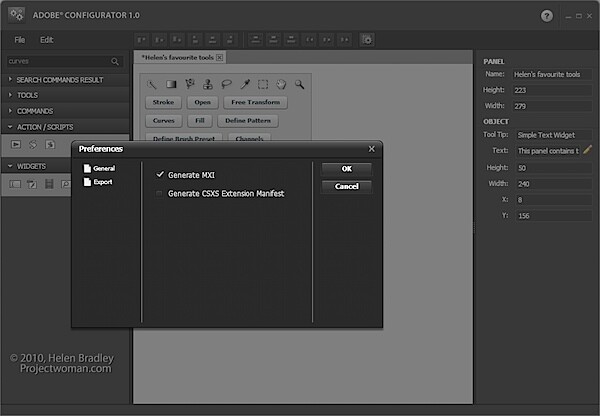The width and height of the screenshot is (600, 416).
Task: Pick the Script File icon under Action/Scripts
Action: coord(50,144)
